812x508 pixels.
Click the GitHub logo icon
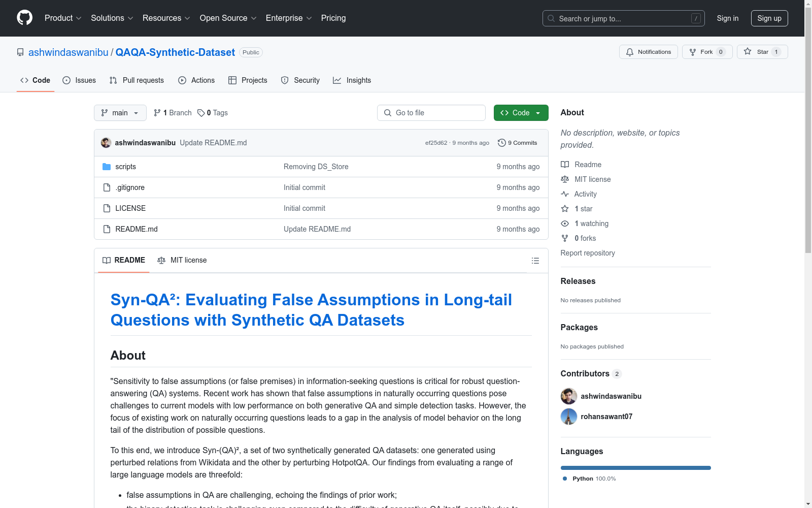click(24, 18)
